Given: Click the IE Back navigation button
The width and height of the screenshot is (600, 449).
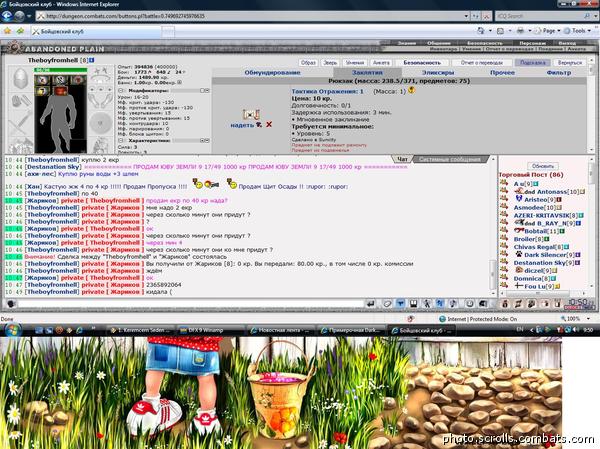Looking at the screenshot, I should (7, 16).
